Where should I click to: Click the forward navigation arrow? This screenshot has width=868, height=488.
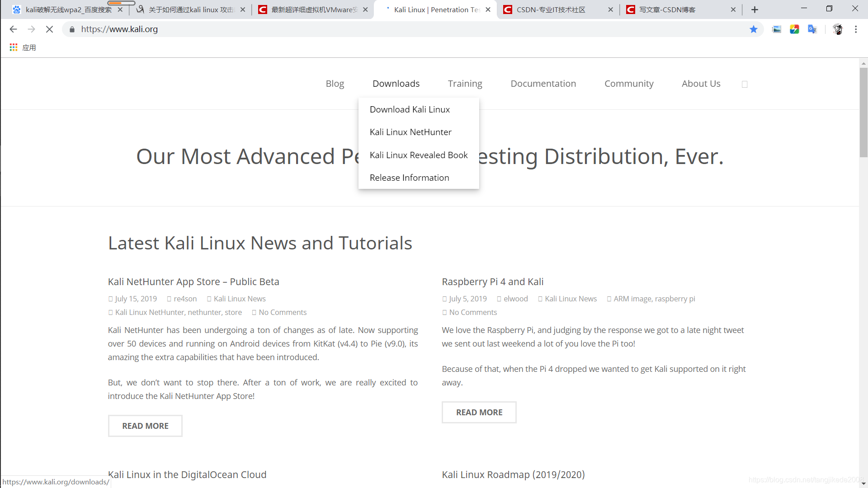[31, 29]
